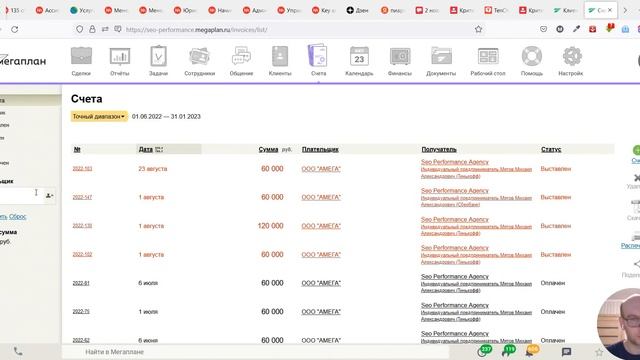Sort by the Сумма column header
Screen dimensions: 640x360
click(x=268, y=149)
